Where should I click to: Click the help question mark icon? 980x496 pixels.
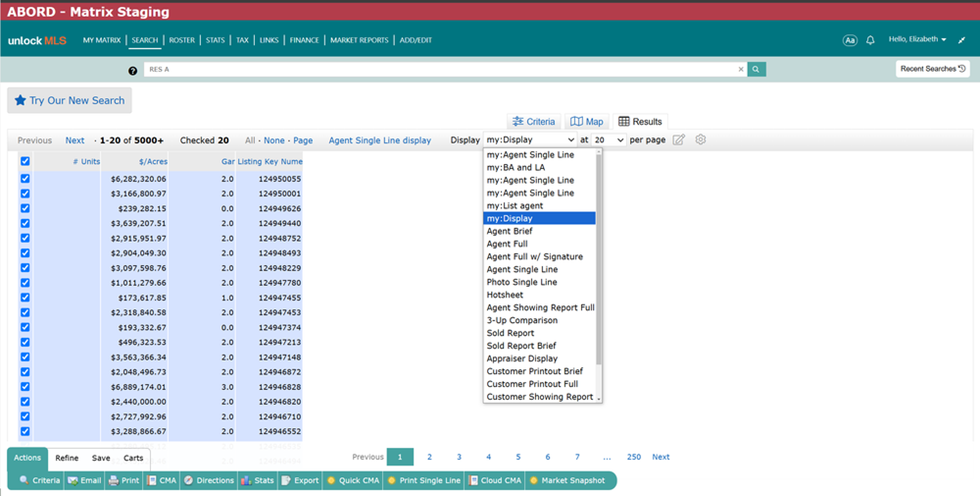click(x=132, y=71)
